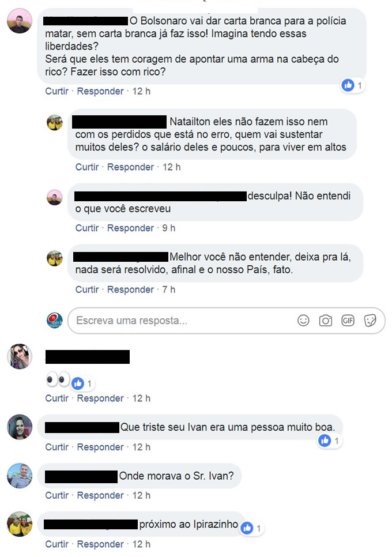
Task: Open the '9 h' timestamp link
Action: click(x=169, y=228)
